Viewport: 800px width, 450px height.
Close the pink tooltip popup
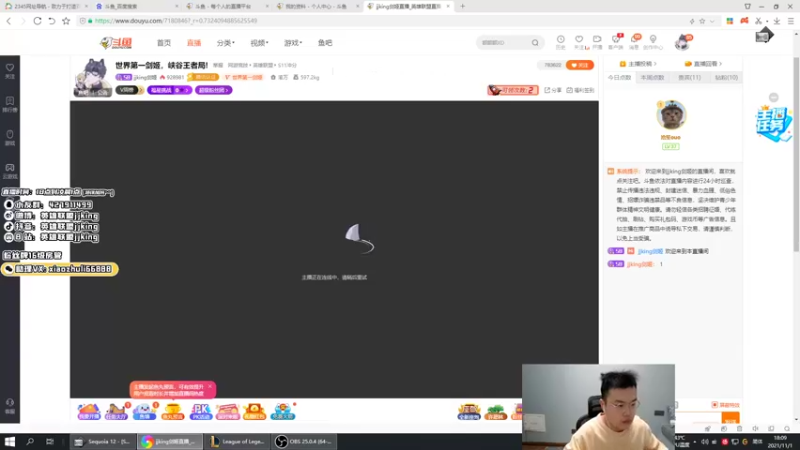point(210,387)
